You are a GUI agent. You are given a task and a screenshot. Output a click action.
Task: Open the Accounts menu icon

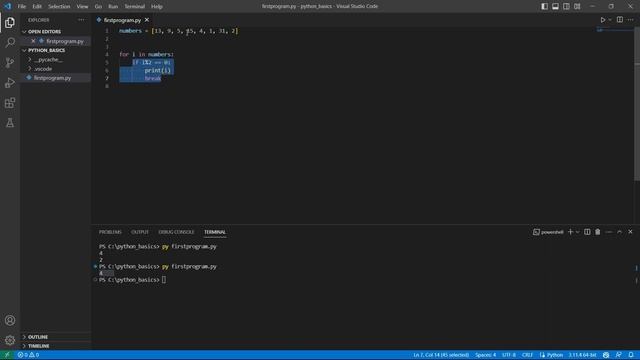(x=10, y=320)
